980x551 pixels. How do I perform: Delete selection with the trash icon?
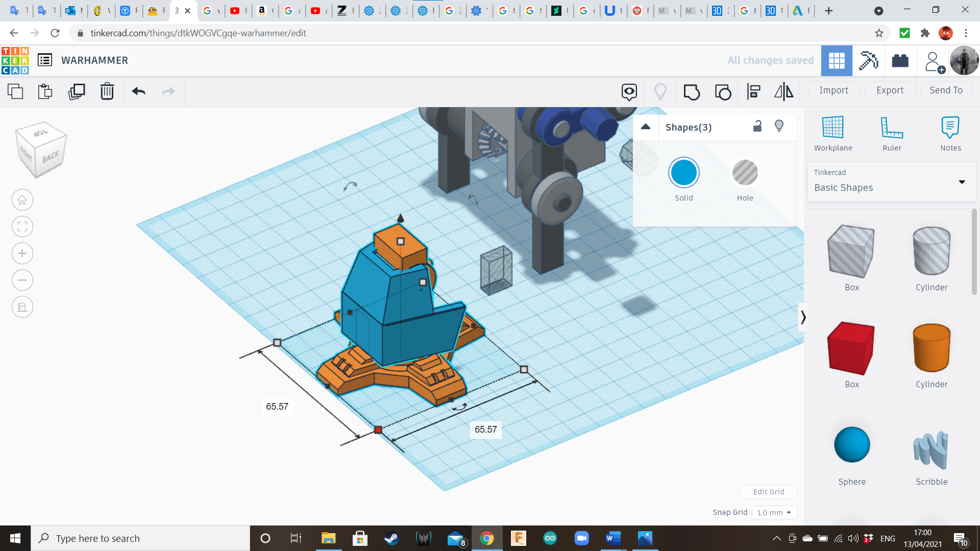tap(107, 92)
